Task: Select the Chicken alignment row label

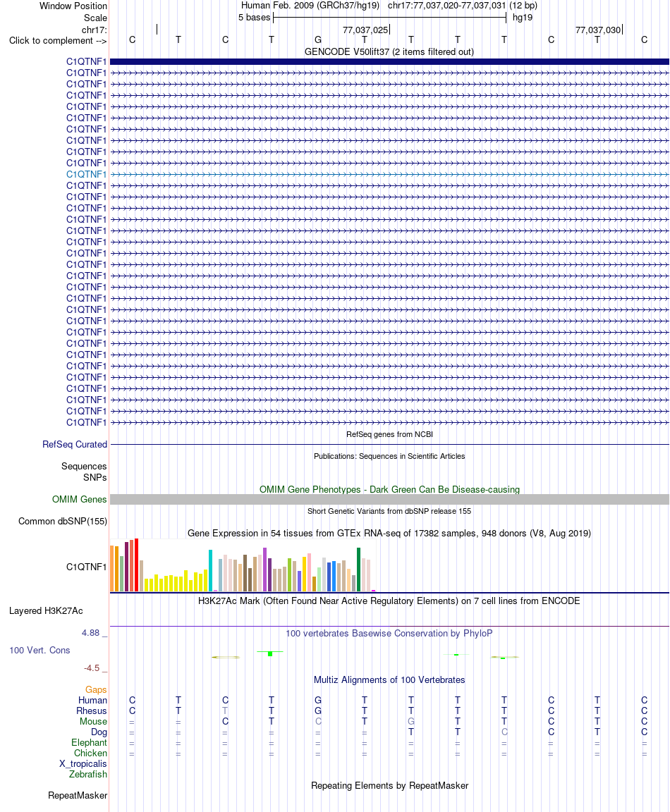Action: 90,753
